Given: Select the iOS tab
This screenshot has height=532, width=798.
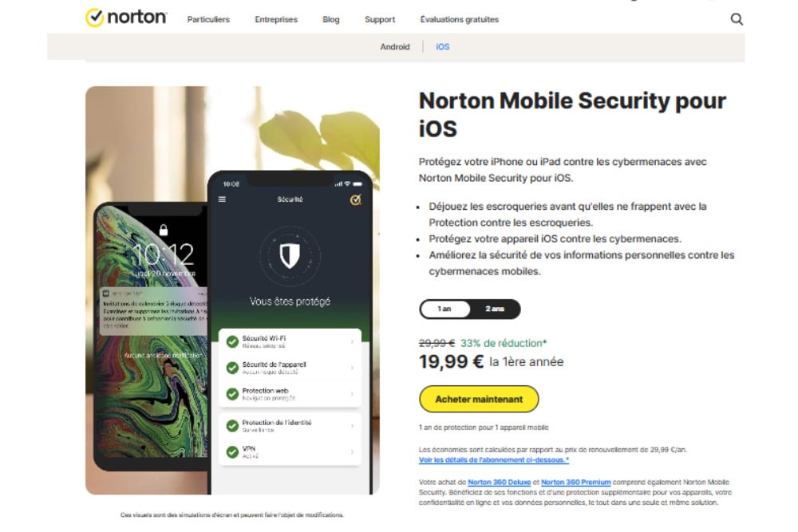Looking at the screenshot, I should (x=443, y=47).
